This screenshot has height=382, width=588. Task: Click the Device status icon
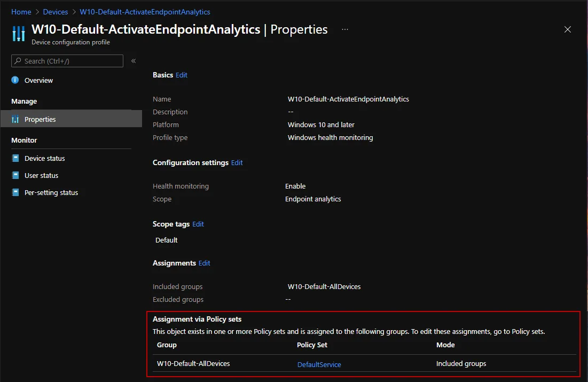(x=15, y=158)
